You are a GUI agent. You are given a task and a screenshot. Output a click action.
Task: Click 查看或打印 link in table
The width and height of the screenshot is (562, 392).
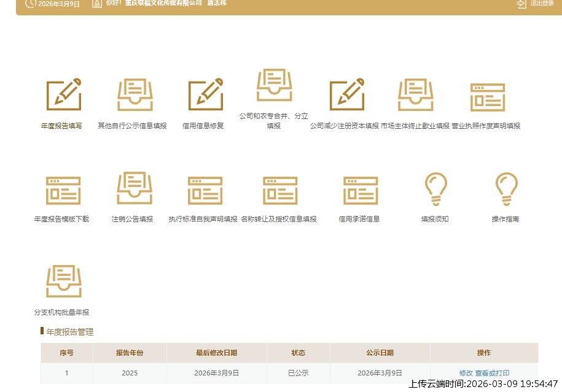pyautogui.click(x=492, y=373)
